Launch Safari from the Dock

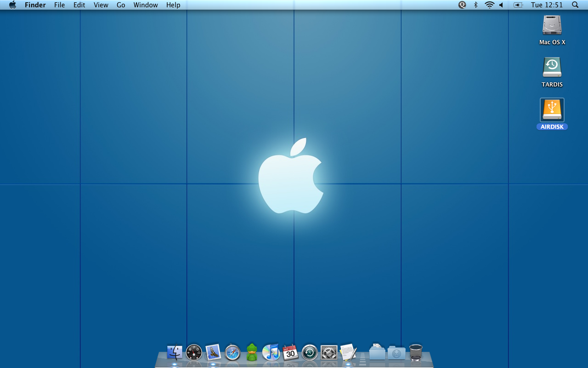point(232,353)
